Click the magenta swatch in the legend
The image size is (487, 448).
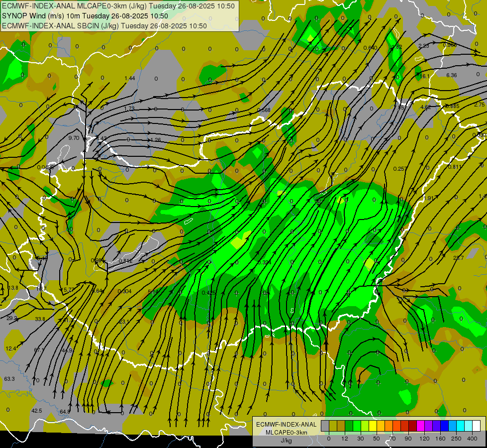click(x=420, y=426)
